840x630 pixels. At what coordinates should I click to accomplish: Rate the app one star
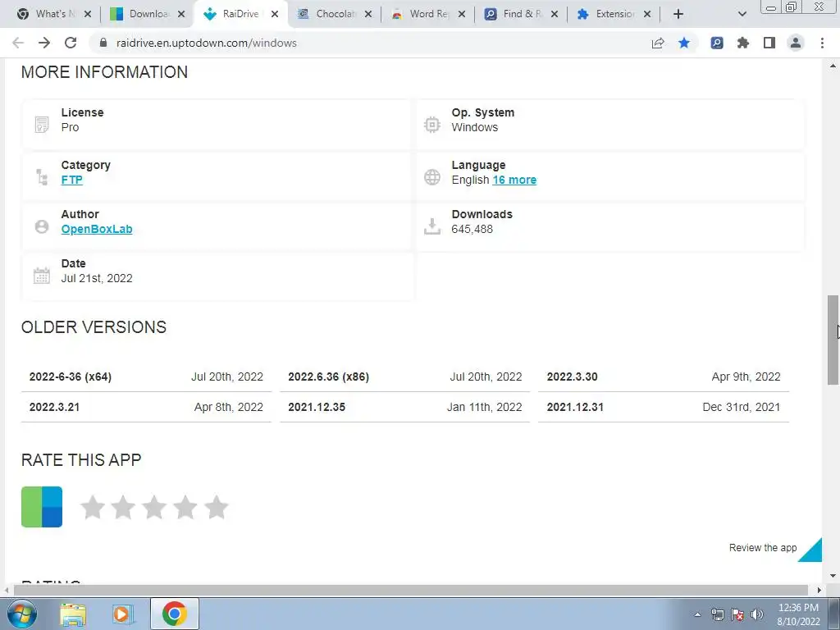click(x=93, y=507)
